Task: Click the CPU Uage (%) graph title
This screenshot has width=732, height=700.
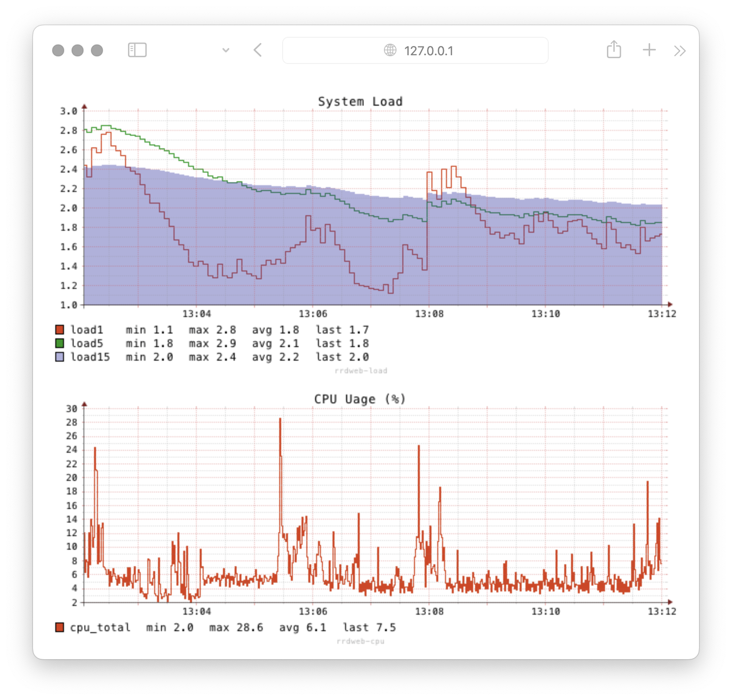Action: tap(360, 399)
